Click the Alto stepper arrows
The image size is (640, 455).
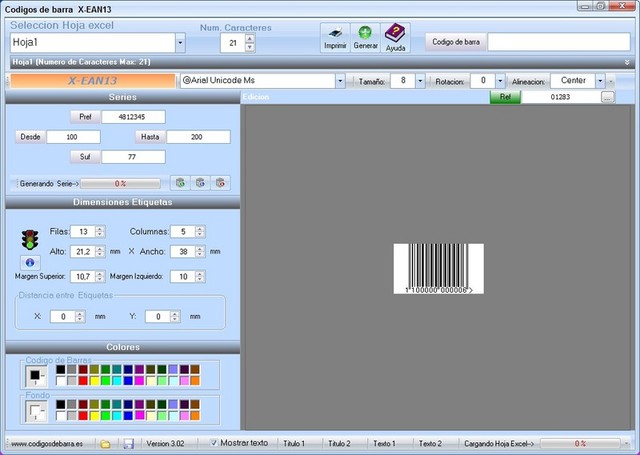[x=100, y=251]
